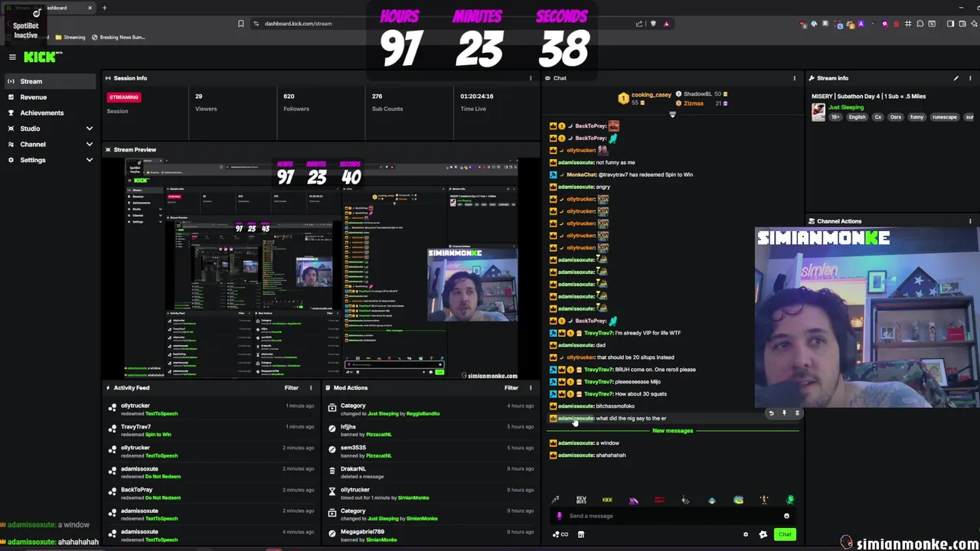Screen dimensions: 980x551
Task: Open the Mod Actions Filter dropdown
Action: (511, 388)
